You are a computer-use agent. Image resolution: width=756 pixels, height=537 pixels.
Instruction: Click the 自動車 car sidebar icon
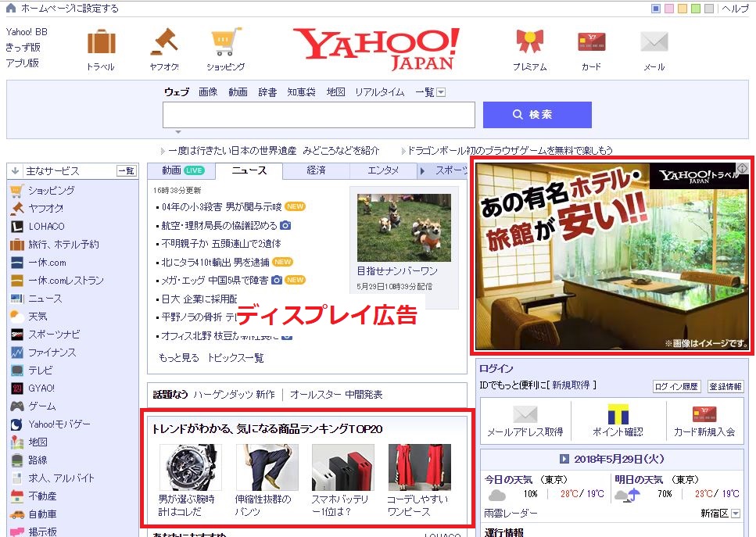(17, 514)
